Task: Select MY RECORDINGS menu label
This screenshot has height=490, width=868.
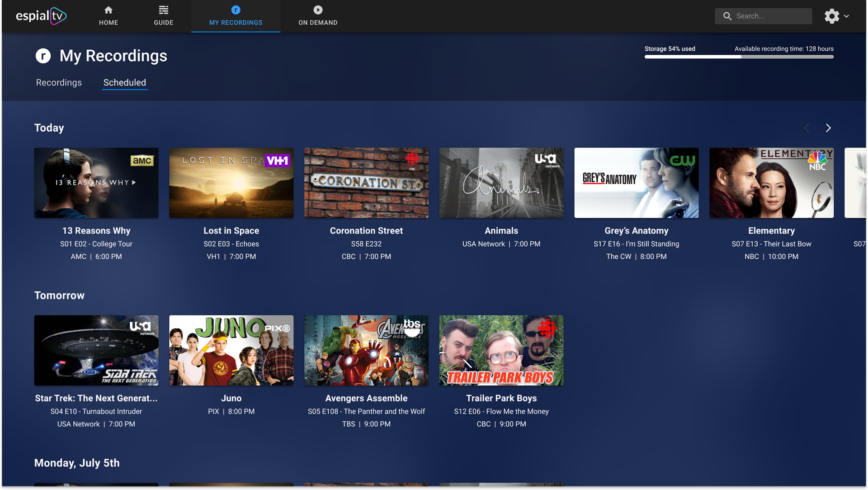Action: pyautogui.click(x=236, y=23)
